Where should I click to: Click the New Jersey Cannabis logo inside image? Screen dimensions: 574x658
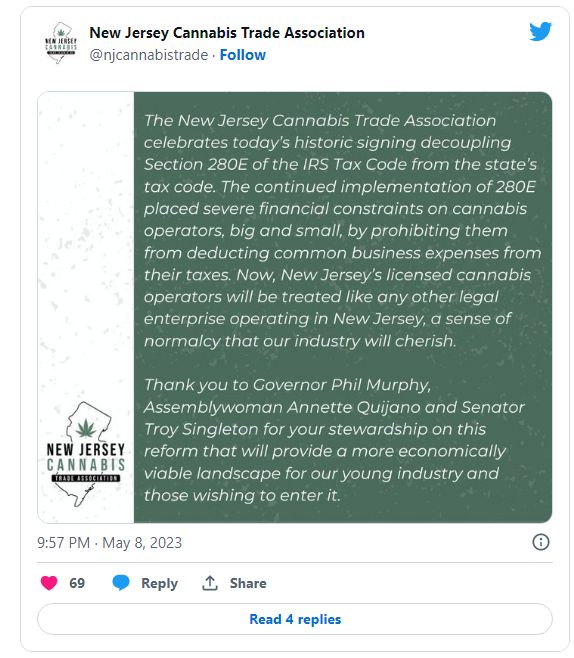click(86, 454)
